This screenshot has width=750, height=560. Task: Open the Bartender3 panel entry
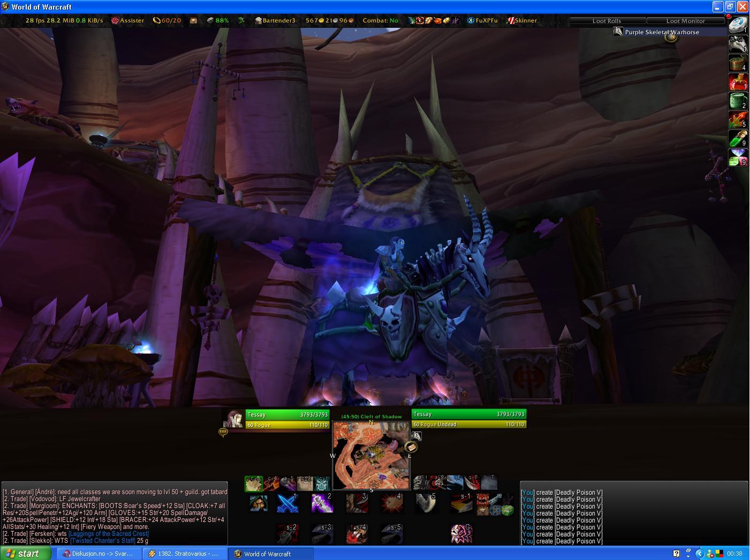[275, 20]
